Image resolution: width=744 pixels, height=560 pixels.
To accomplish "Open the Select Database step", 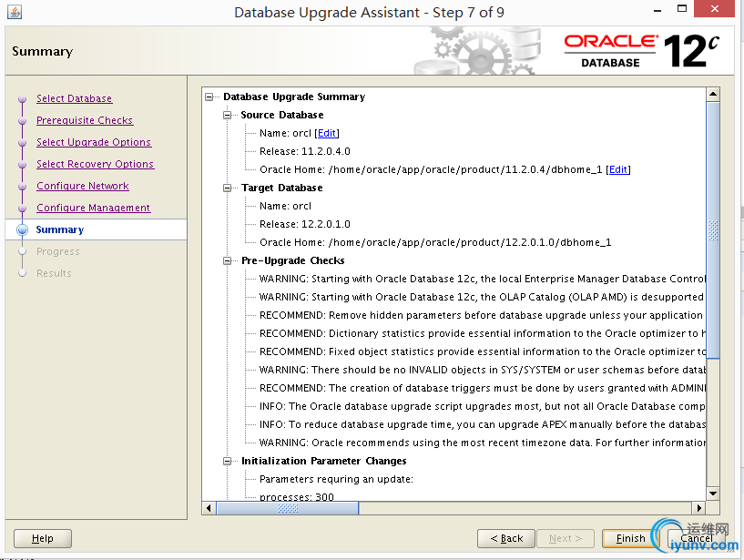I will [x=74, y=98].
